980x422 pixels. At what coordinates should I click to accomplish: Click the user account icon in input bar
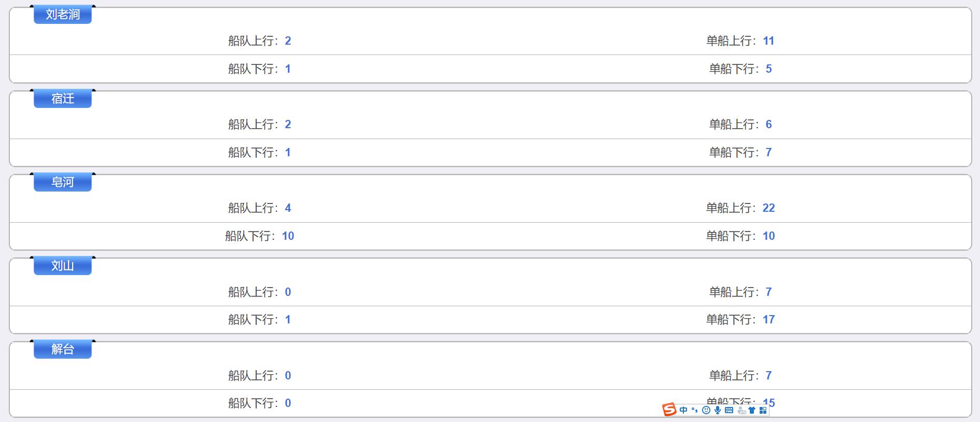point(741,411)
